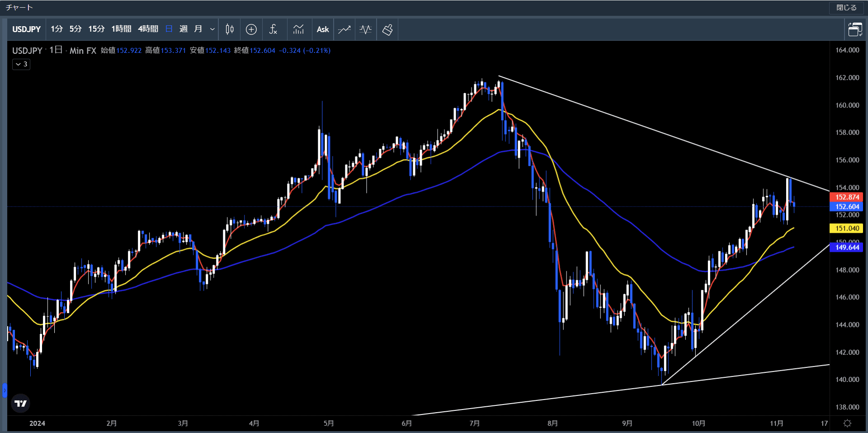Toggle the Ask price button
This screenshot has height=433, width=868.
[323, 29]
